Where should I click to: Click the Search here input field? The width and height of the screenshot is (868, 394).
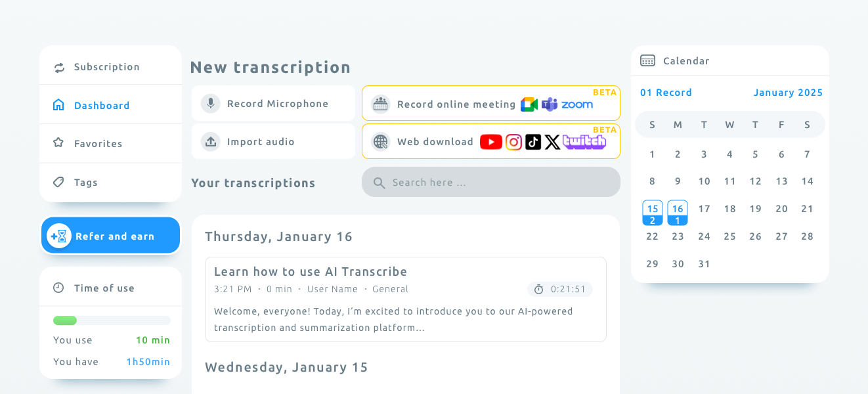[491, 182]
